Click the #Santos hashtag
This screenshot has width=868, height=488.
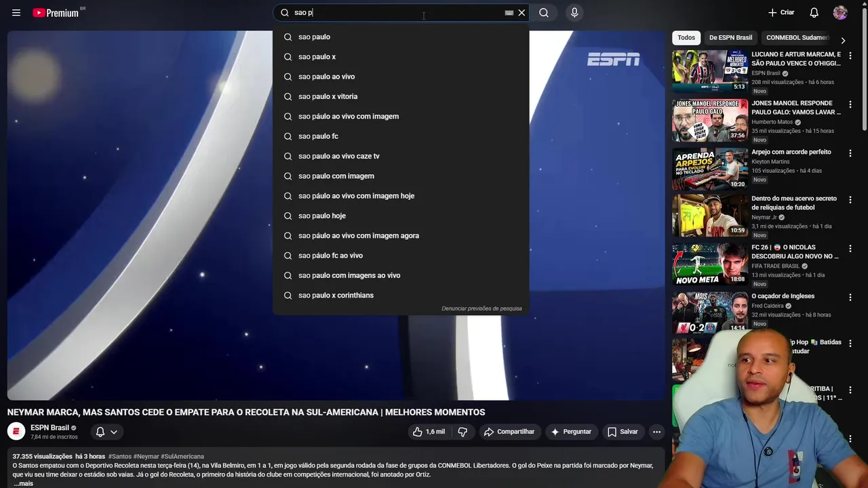coord(120,457)
